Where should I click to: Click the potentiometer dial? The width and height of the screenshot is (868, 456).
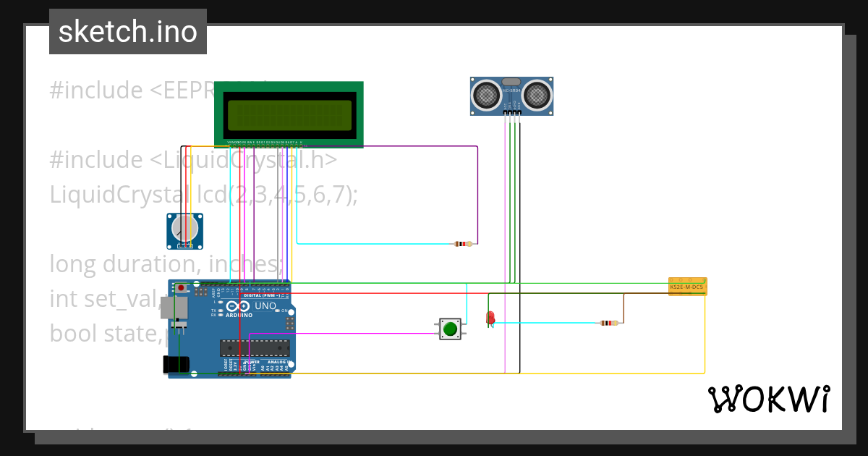click(x=184, y=229)
